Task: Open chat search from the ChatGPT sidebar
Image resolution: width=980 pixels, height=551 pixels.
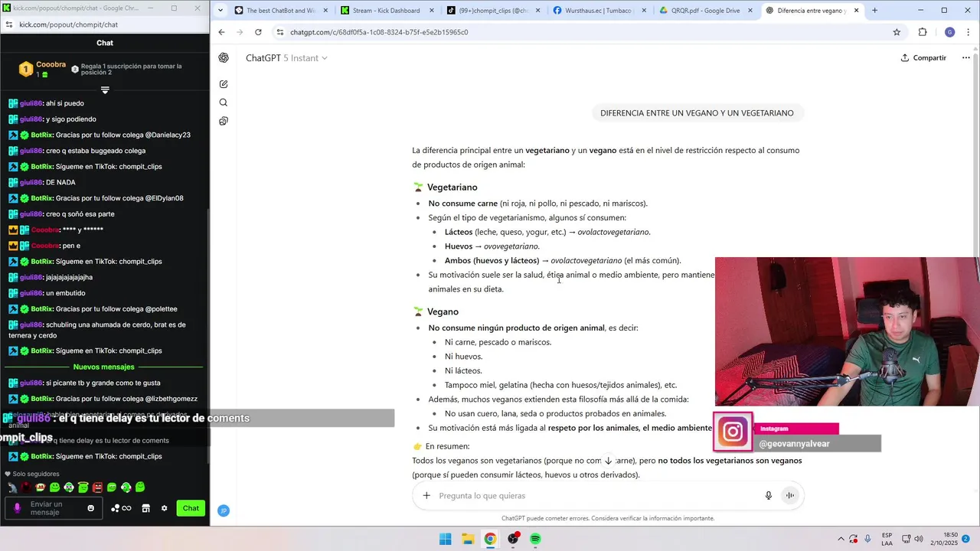Action: pyautogui.click(x=224, y=103)
